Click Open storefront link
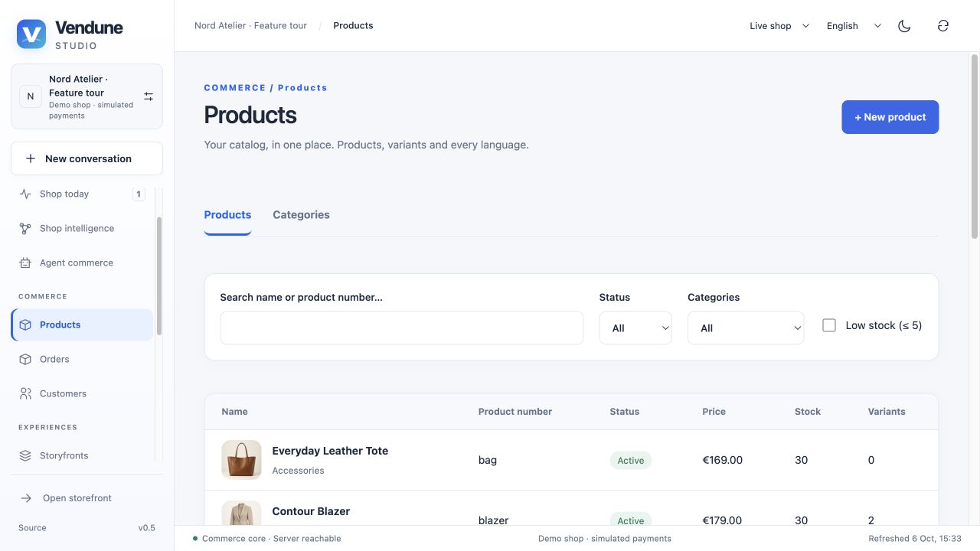The height and width of the screenshot is (551, 980). pos(77,498)
